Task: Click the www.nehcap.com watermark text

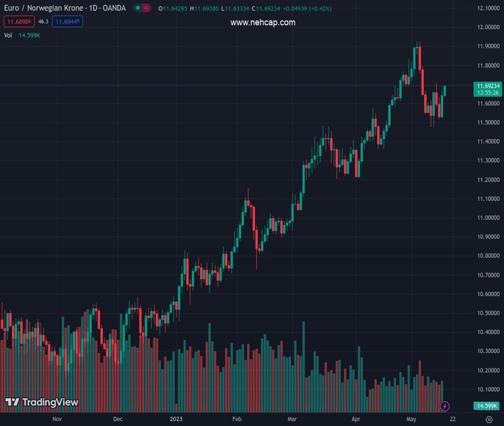Action: 263,23
